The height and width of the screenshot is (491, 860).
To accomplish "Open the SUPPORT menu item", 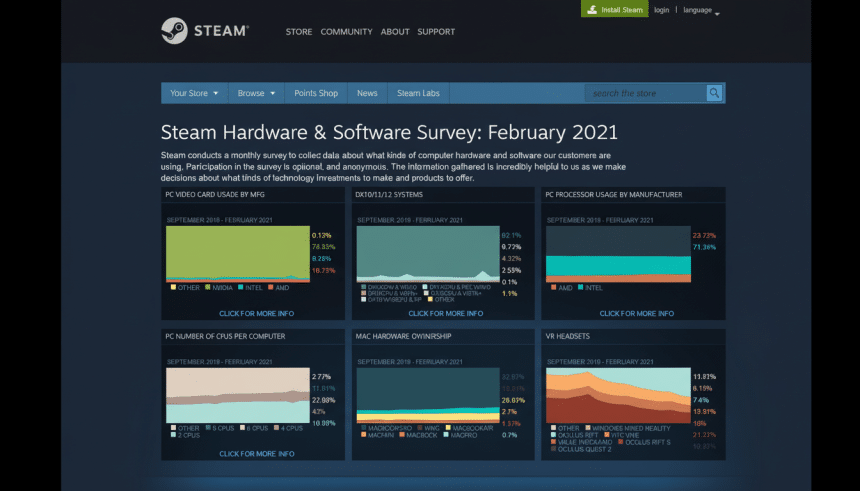I will (x=436, y=32).
